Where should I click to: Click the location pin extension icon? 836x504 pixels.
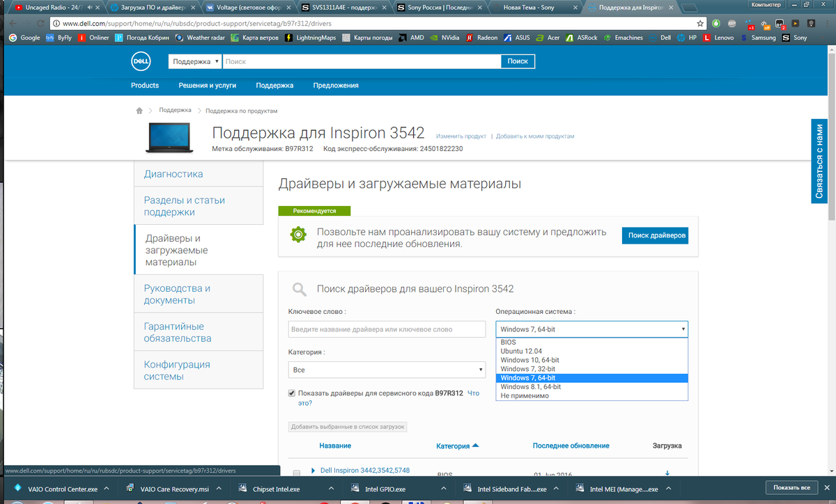click(810, 23)
